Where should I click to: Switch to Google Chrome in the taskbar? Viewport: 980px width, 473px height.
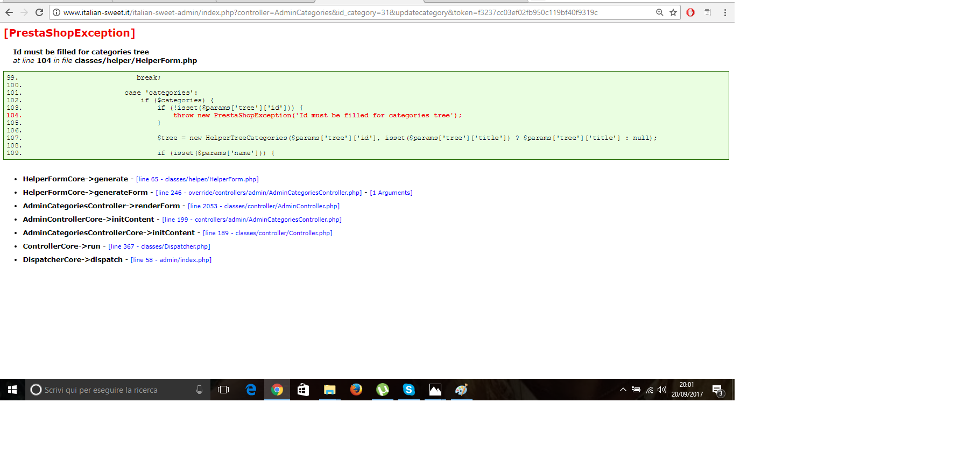pyautogui.click(x=277, y=390)
